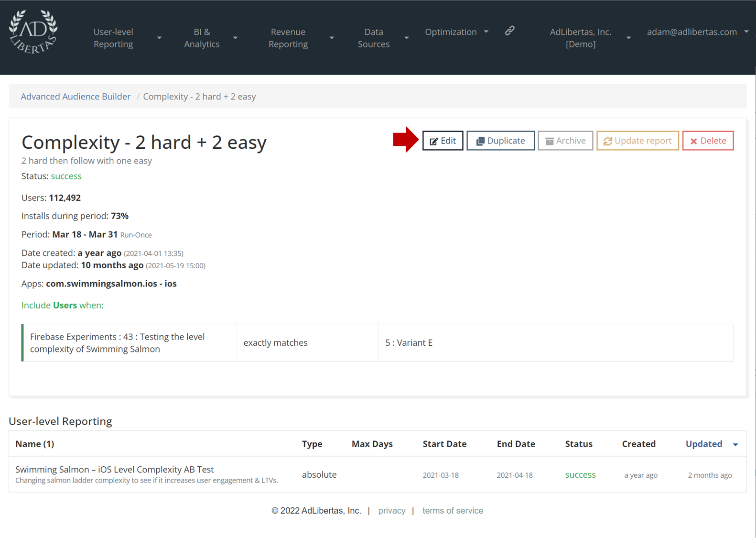This screenshot has width=756, height=538.
Task: Expand the Data Sources dropdown arrow
Action: pyautogui.click(x=406, y=38)
